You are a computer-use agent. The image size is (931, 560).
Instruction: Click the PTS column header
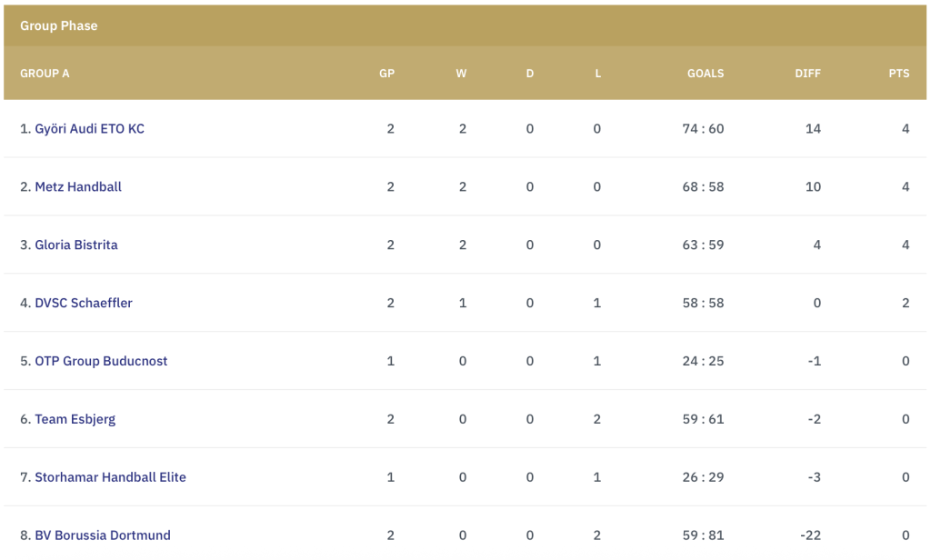[x=899, y=74]
